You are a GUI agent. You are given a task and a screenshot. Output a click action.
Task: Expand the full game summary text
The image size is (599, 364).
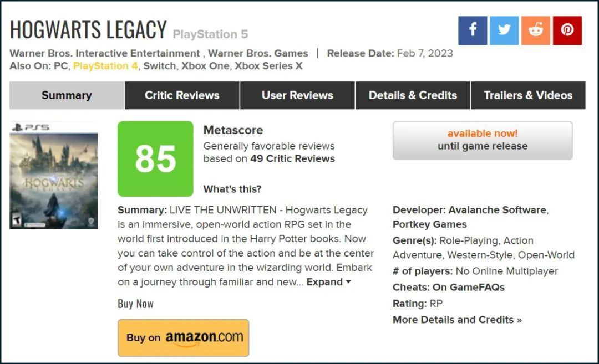tap(328, 282)
